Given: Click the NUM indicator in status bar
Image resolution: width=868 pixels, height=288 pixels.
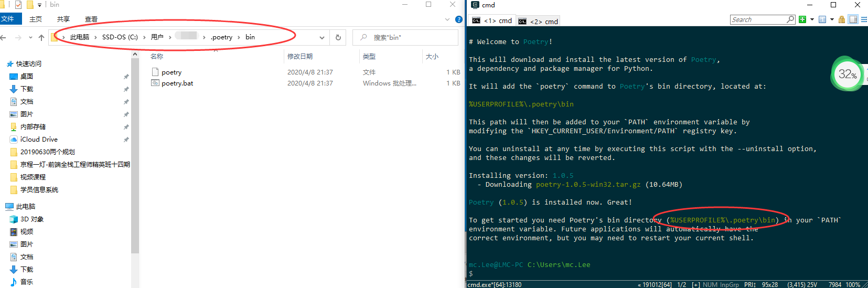Looking at the screenshot, I should [x=710, y=284].
